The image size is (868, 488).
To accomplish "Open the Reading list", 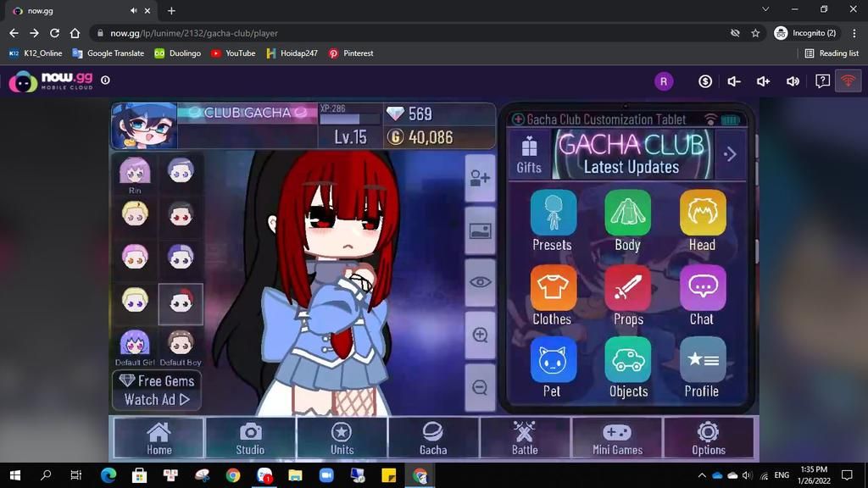I will point(832,53).
